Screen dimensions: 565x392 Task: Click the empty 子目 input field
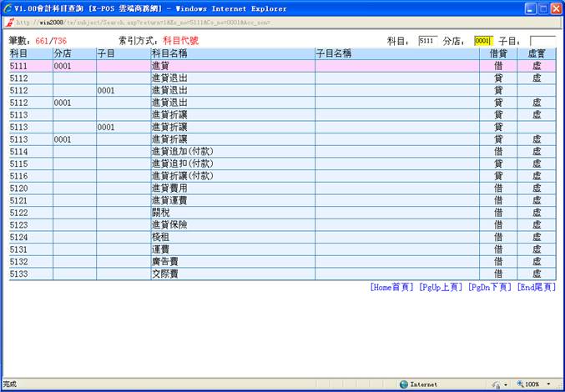[x=542, y=40]
